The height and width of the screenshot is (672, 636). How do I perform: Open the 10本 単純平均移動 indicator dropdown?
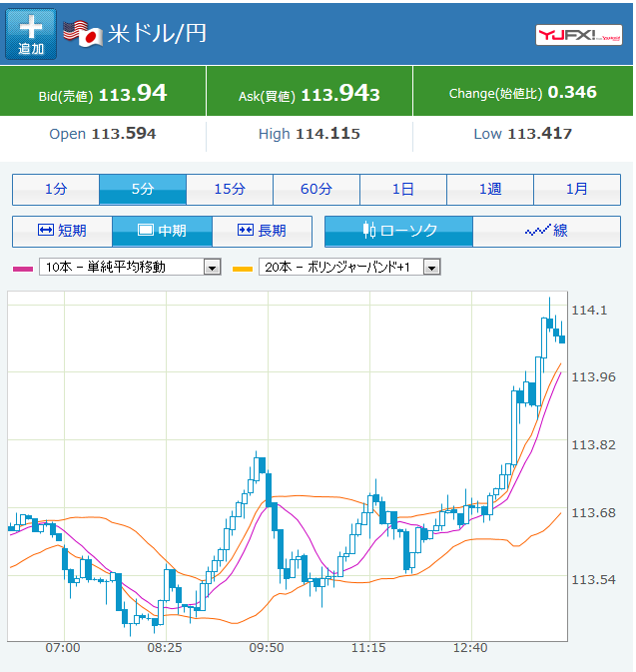[x=130, y=267]
